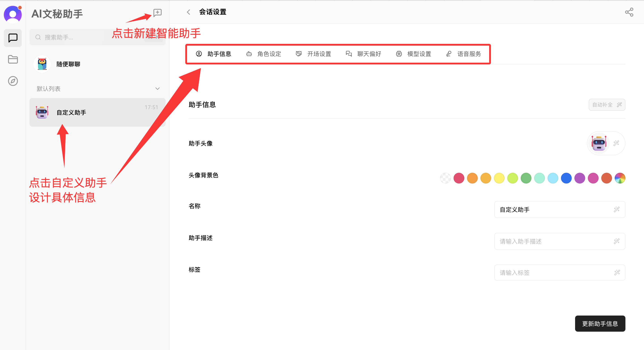
Task: Switch to the 模型设置 tab
Action: (x=414, y=54)
